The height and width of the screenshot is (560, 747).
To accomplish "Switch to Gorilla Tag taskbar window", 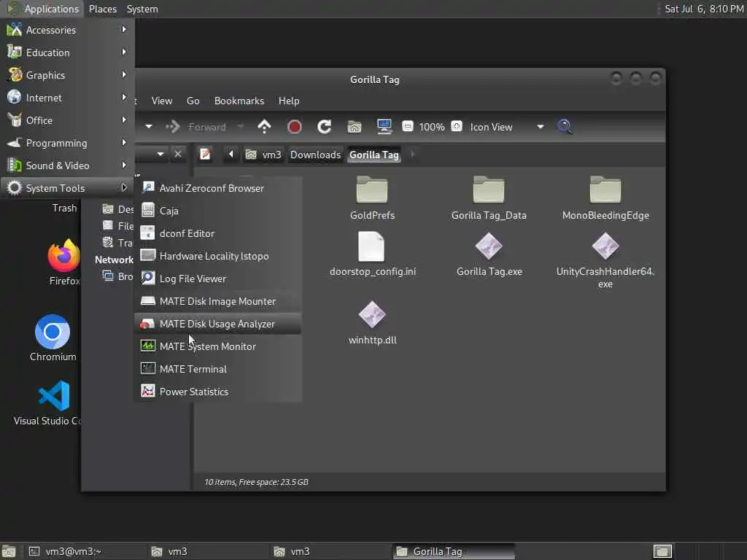I will [x=454, y=551].
